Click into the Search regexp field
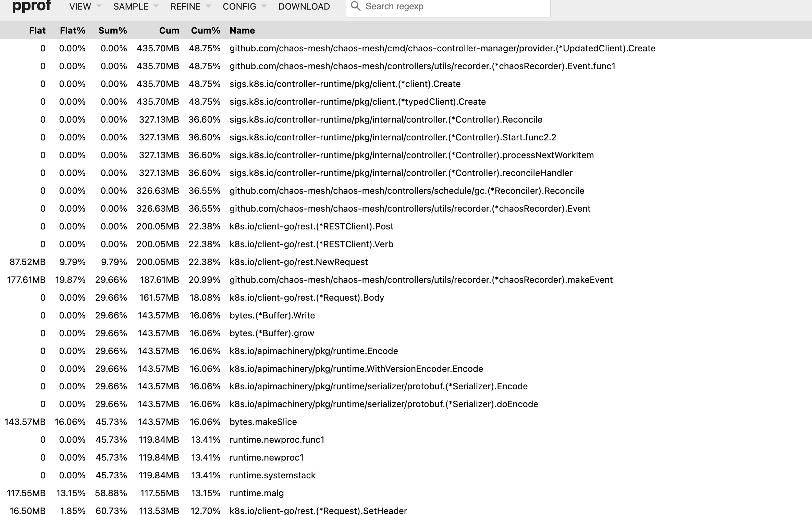This screenshot has width=812, height=515. (428, 6)
